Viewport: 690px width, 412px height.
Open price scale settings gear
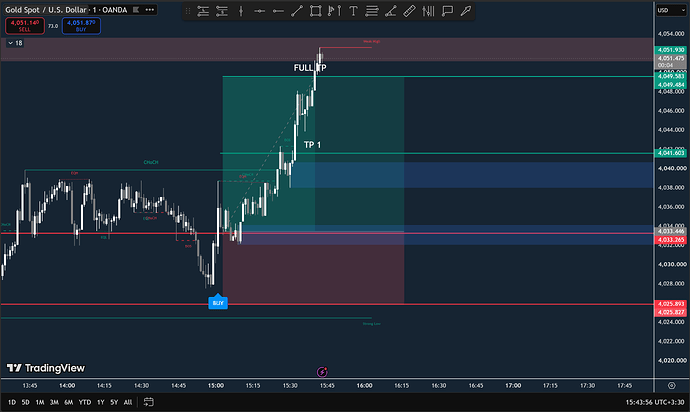coord(672,386)
